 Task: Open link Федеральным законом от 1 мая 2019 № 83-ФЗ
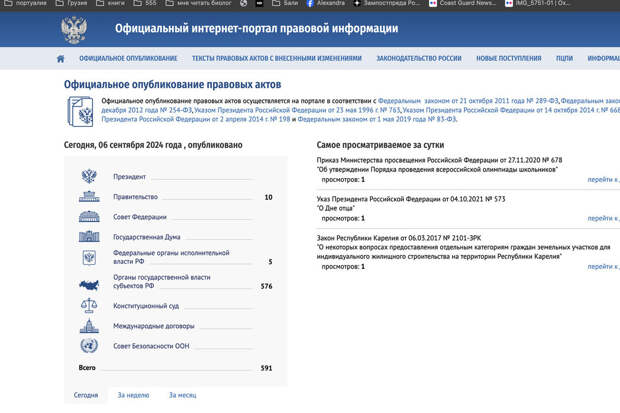coord(377,119)
